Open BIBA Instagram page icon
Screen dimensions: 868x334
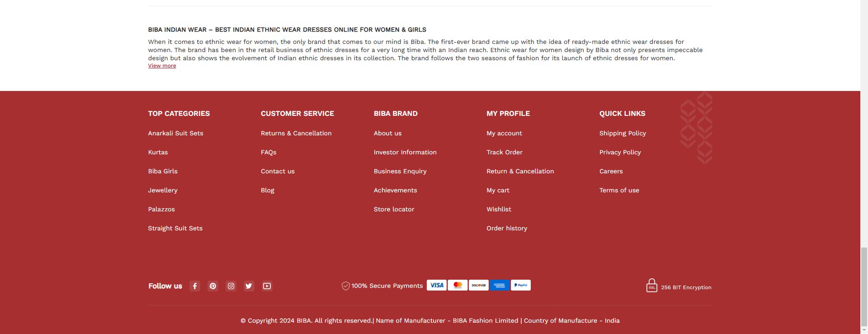231,286
